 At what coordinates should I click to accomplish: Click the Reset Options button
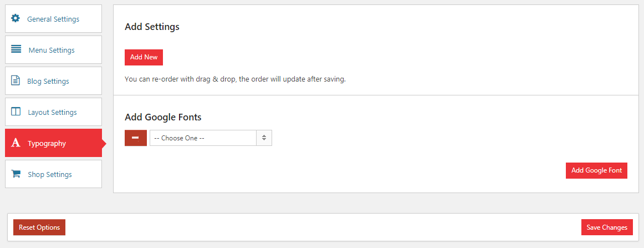(39, 227)
